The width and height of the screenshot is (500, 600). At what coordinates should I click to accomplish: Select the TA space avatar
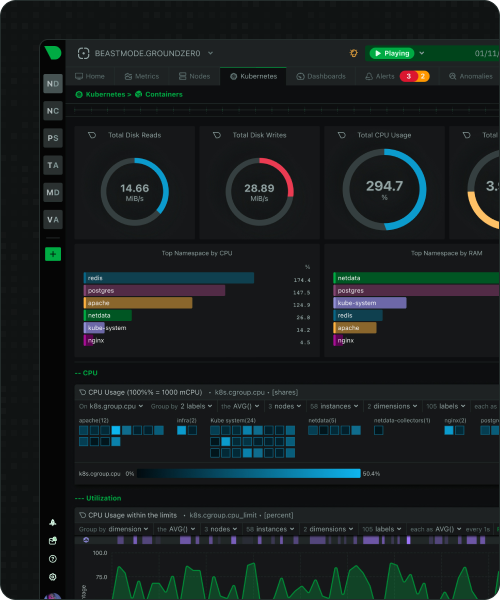[53, 165]
